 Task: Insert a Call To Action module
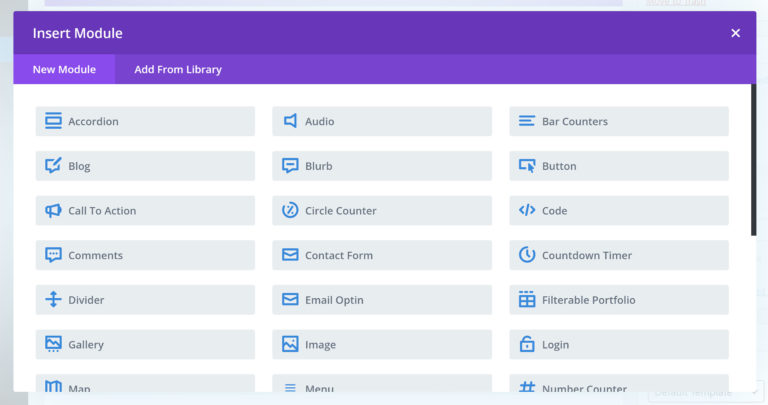click(145, 211)
